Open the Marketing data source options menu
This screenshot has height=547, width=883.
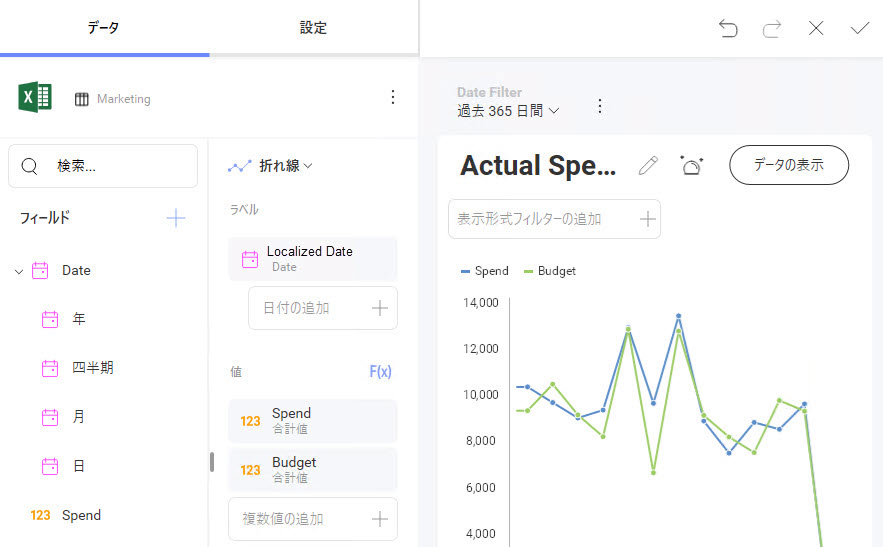tap(393, 97)
